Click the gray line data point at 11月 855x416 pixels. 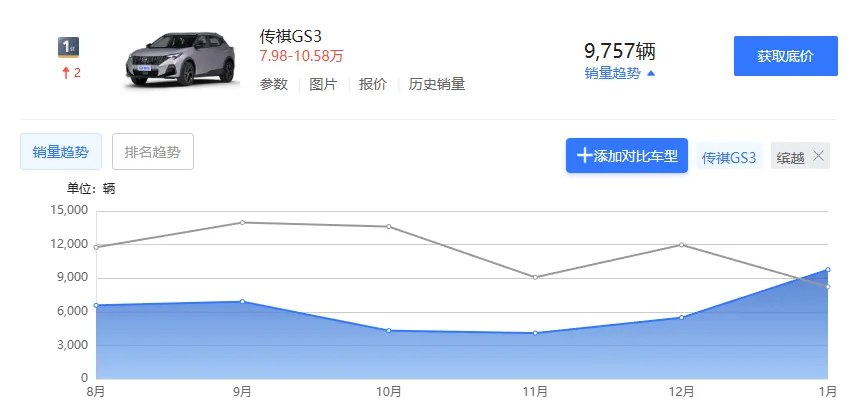(x=535, y=277)
